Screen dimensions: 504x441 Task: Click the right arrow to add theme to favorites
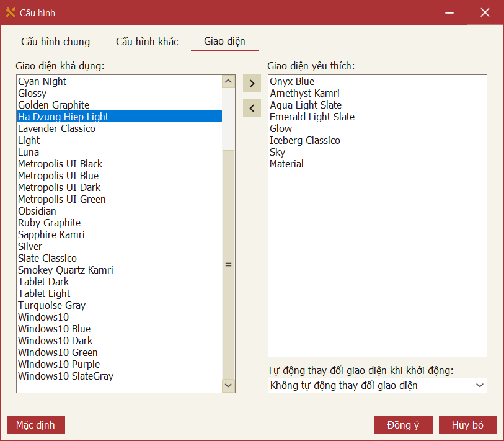click(x=252, y=83)
